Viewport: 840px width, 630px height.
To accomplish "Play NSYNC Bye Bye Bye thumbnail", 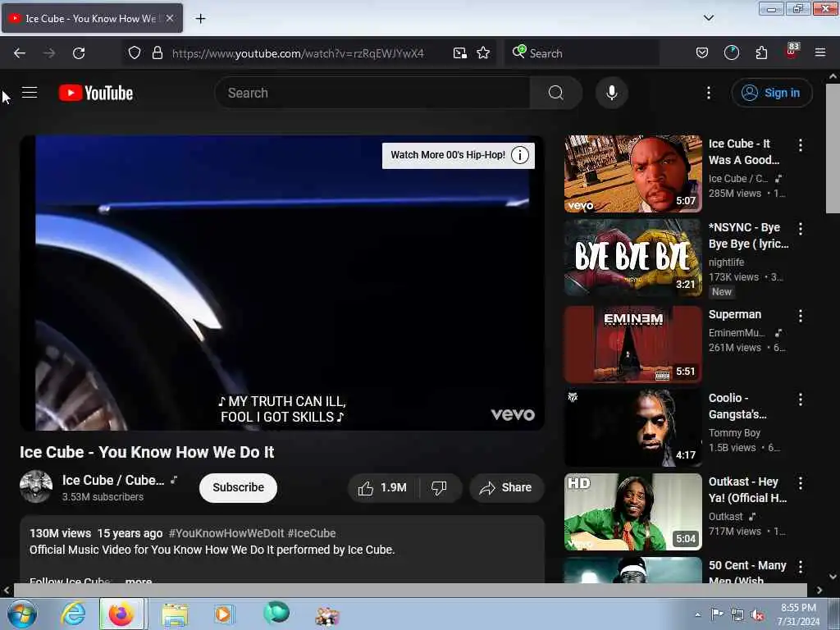I will [x=632, y=258].
